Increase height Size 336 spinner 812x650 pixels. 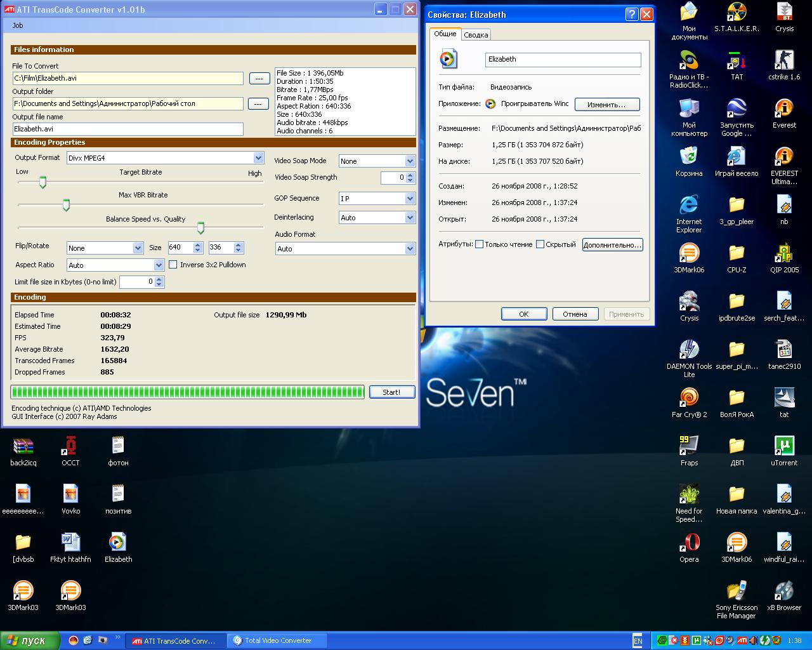click(239, 245)
